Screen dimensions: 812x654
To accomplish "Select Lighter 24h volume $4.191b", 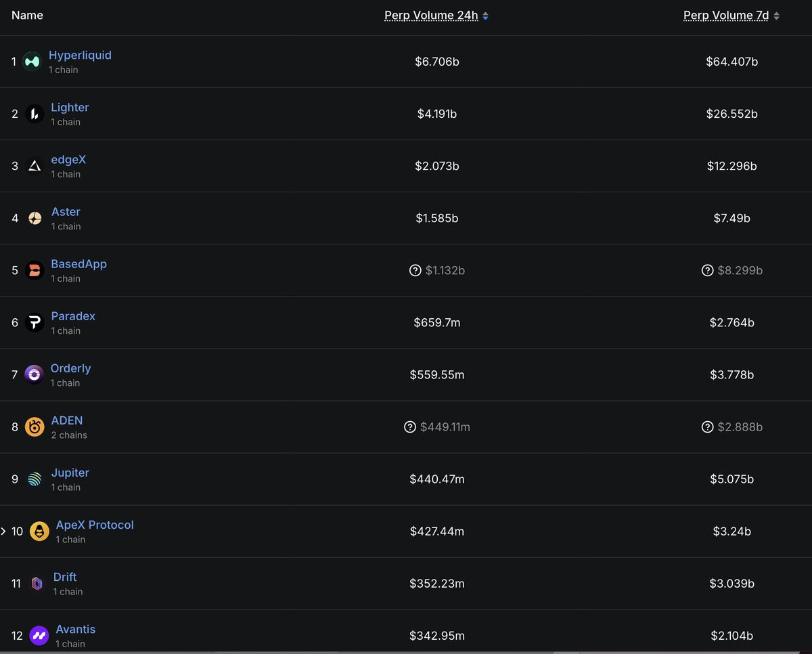I will tap(437, 114).
